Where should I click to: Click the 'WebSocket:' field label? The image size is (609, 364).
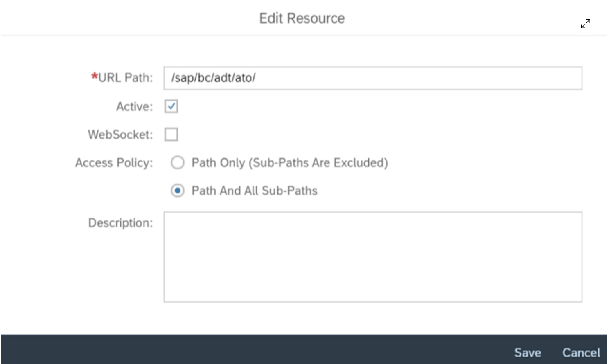tap(120, 135)
